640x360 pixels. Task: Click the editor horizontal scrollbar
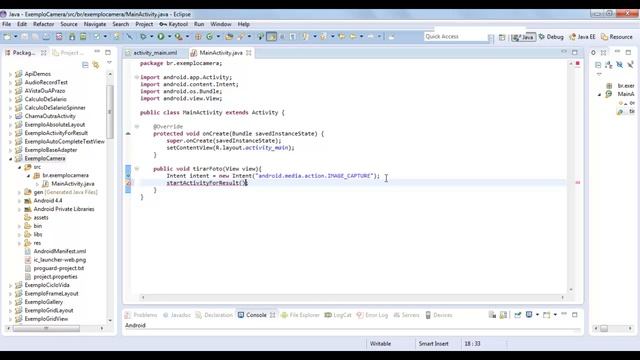pos(352,298)
